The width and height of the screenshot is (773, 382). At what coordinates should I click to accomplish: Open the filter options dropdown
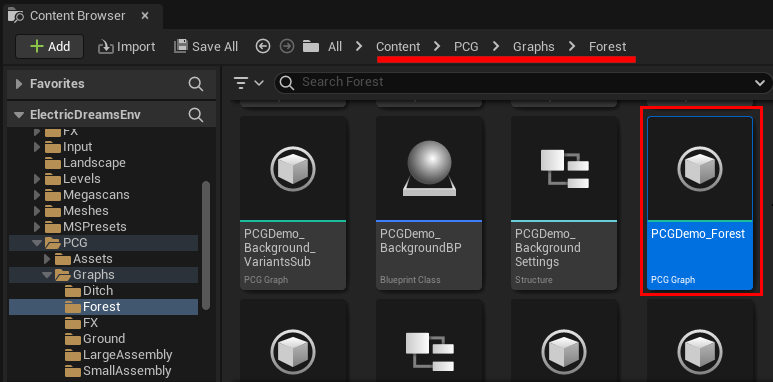point(249,83)
